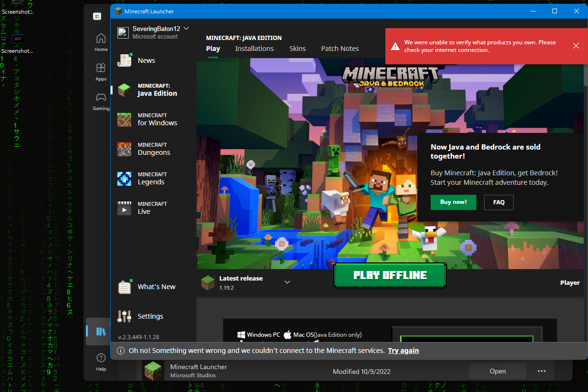Click the Buy now! button
This screenshot has width=588, height=392.
click(x=453, y=202)
